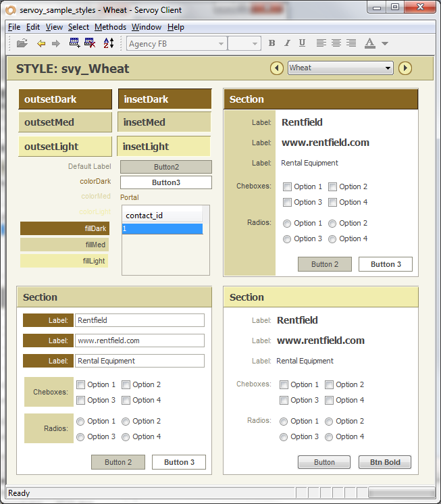Screen dimensions: 441x504
Task: Toggle bold formatting
Action: tap(271, 43)
